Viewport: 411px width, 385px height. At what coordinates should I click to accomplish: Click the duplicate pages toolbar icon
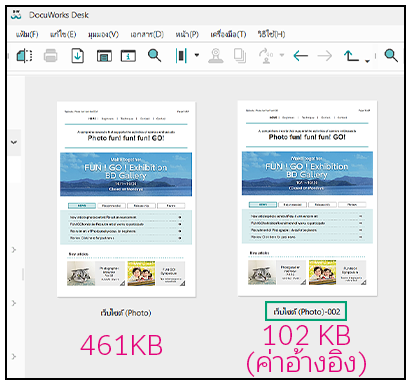tap(240, 56)
